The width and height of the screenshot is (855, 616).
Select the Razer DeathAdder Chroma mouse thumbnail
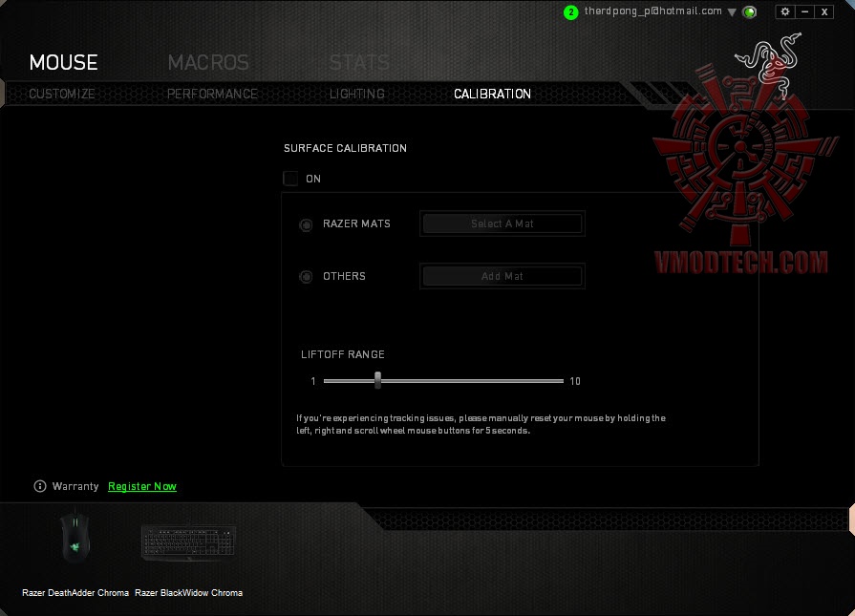pos(75,537)
